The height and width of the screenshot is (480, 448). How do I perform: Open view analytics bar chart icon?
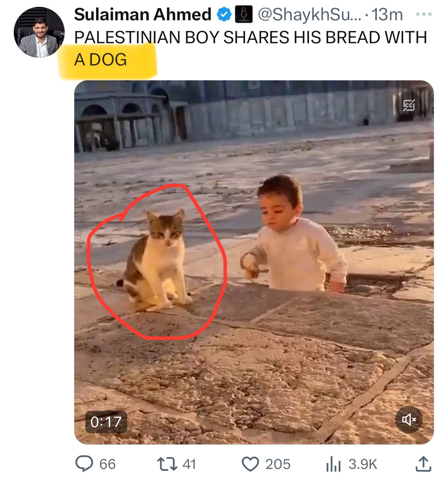point(333,465)
